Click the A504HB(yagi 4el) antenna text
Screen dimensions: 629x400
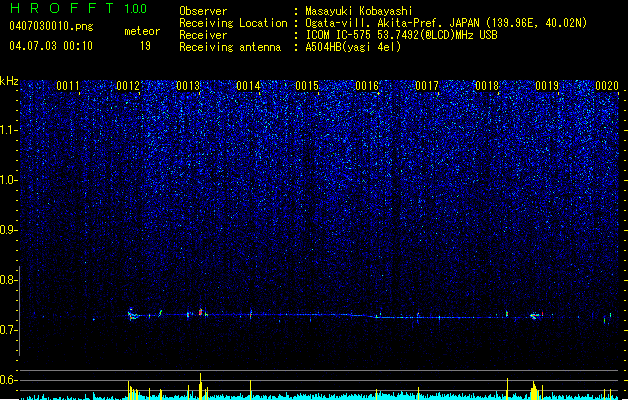coord(353,47)
